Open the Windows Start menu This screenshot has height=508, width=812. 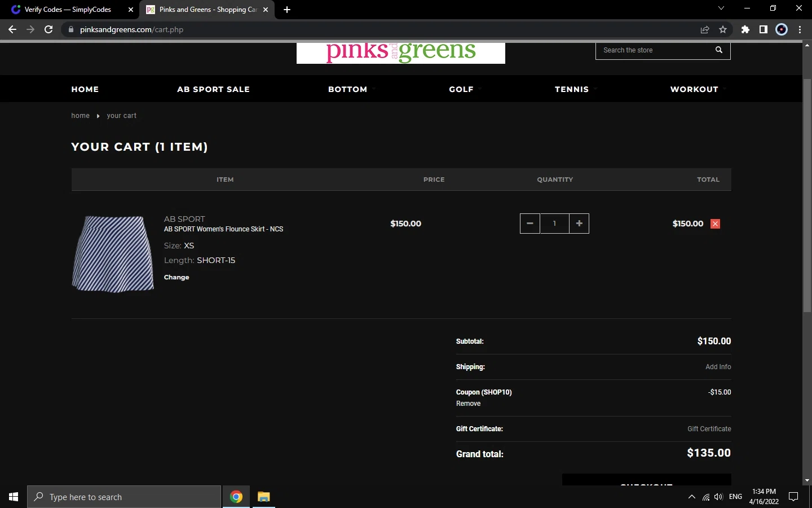14,497
